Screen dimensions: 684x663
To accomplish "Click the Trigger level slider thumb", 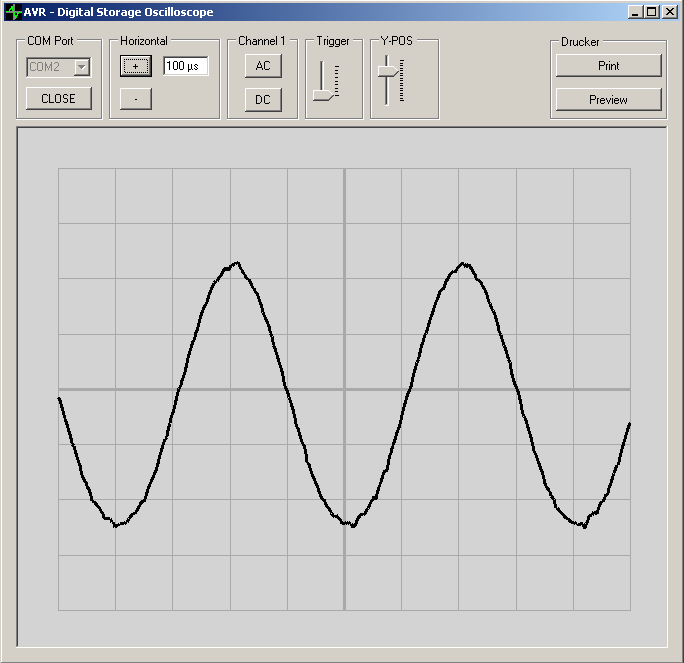I will point(324,96).
